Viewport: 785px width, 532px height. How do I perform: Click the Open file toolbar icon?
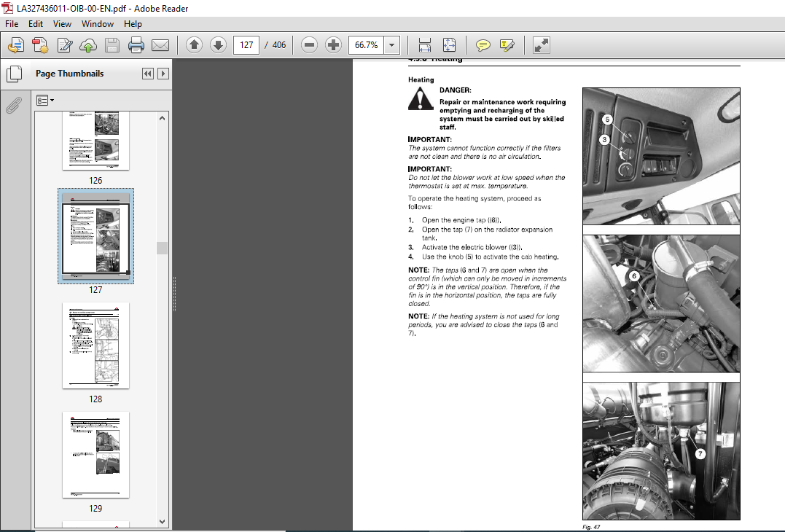16,45
